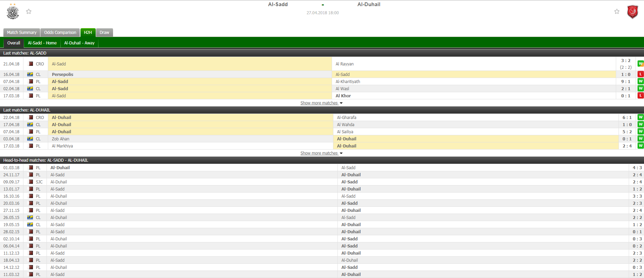This screenshot has height=278, width=644.
Task: Click the L badge for Al Khor match
Action: point(641,96)
